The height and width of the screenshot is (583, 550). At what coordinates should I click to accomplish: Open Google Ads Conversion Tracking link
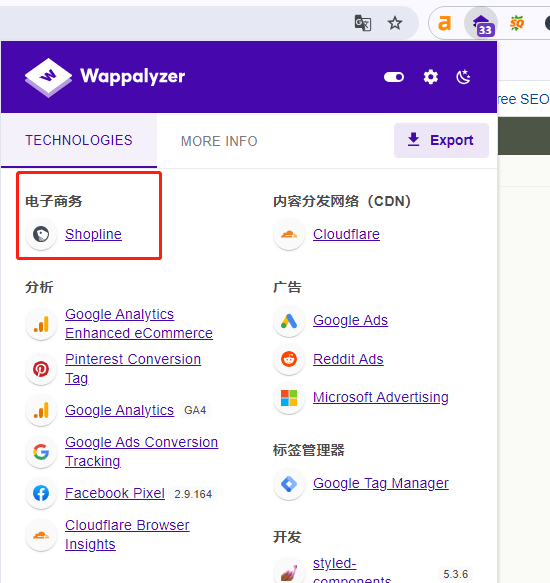point(141,451)
